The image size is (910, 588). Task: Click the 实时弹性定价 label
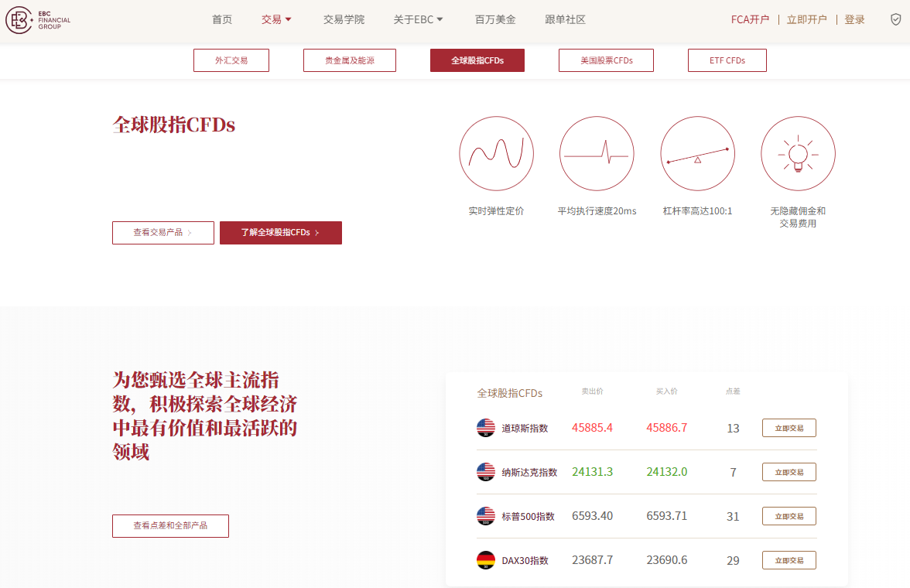pyautogui.click(x=496, y=210)
